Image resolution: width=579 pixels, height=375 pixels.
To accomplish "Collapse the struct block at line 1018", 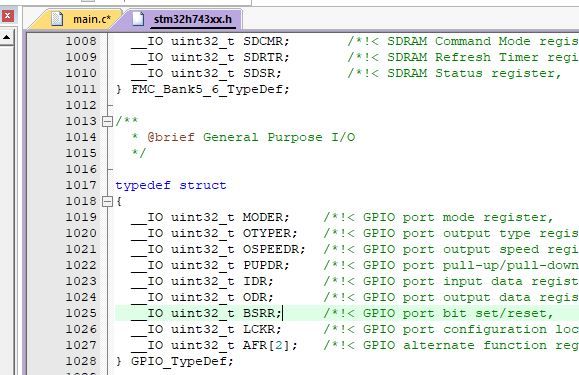I will [107, 201].
